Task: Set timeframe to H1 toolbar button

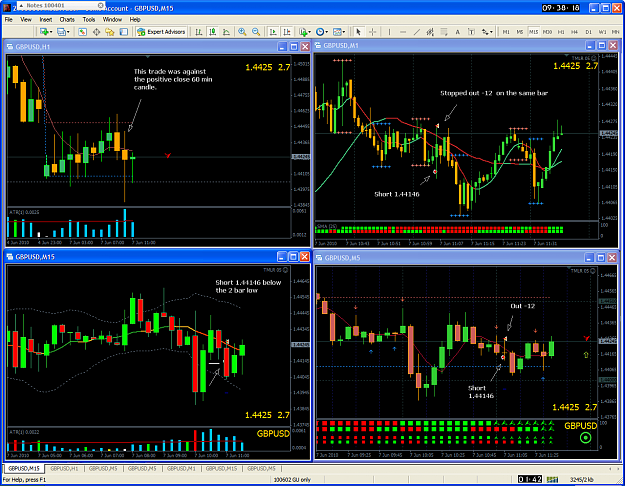Action: tap(561, 32)
